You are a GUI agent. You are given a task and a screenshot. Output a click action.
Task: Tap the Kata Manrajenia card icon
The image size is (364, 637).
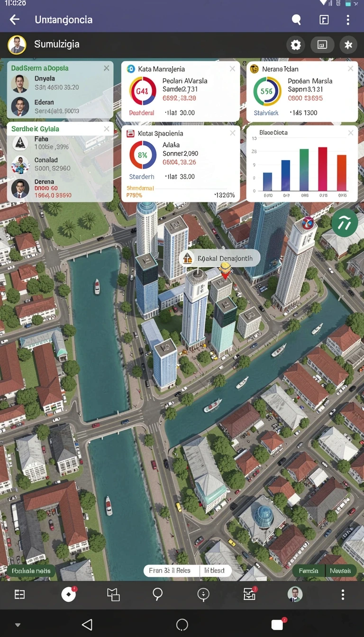coord(131,69)
